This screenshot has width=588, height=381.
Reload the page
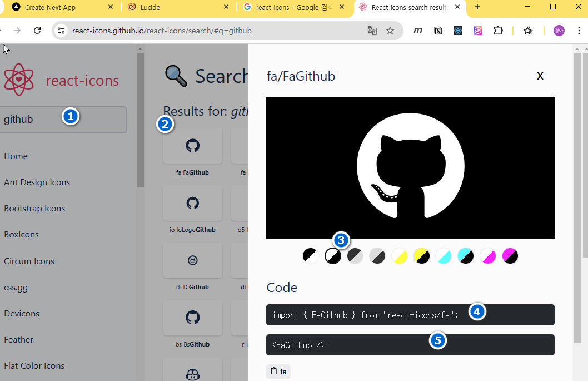pos(37,31)
